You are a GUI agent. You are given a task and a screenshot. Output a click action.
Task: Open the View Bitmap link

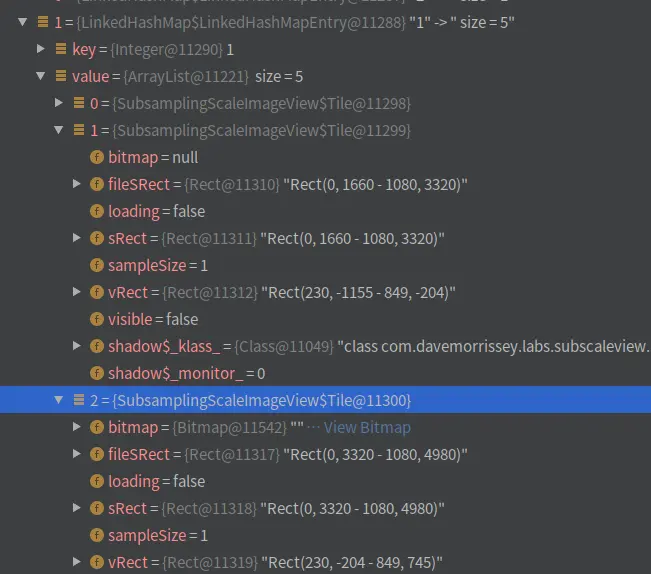(x=367, y=427)
